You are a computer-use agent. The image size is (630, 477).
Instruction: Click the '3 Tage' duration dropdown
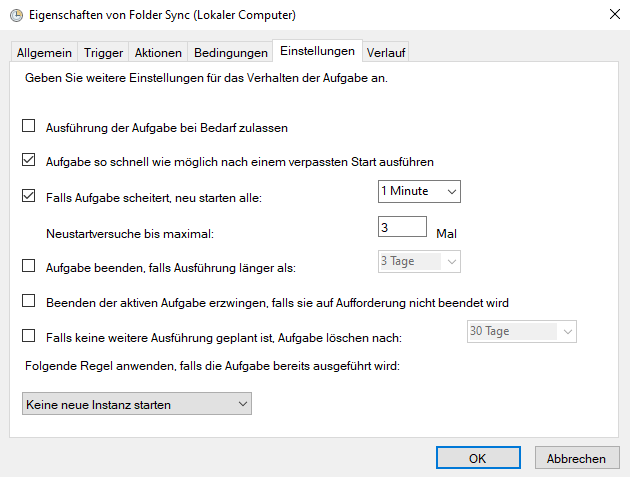[x=419, y=262]
